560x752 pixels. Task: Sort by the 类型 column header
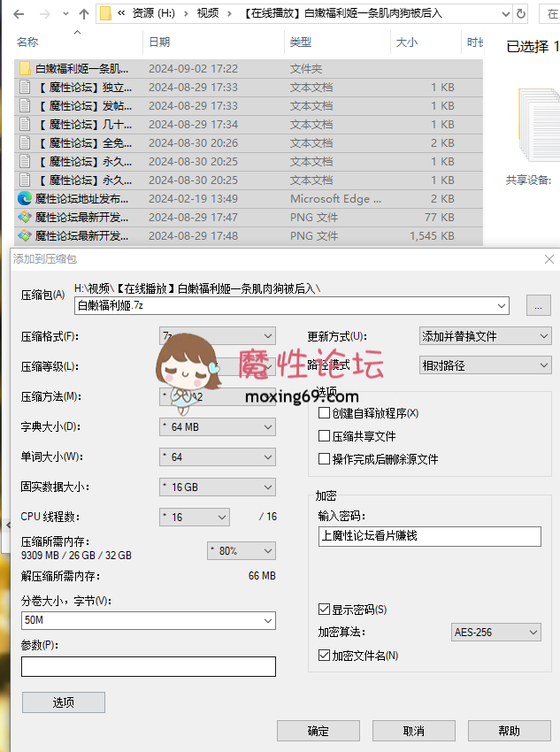click(x=301, y=42)
